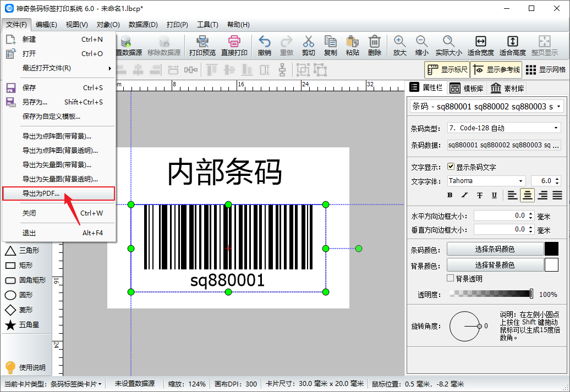This screenshot has height=392, width=570.
Task: Click Select Barcode Color (选择条码颜色) button
Action: [495, 249]
